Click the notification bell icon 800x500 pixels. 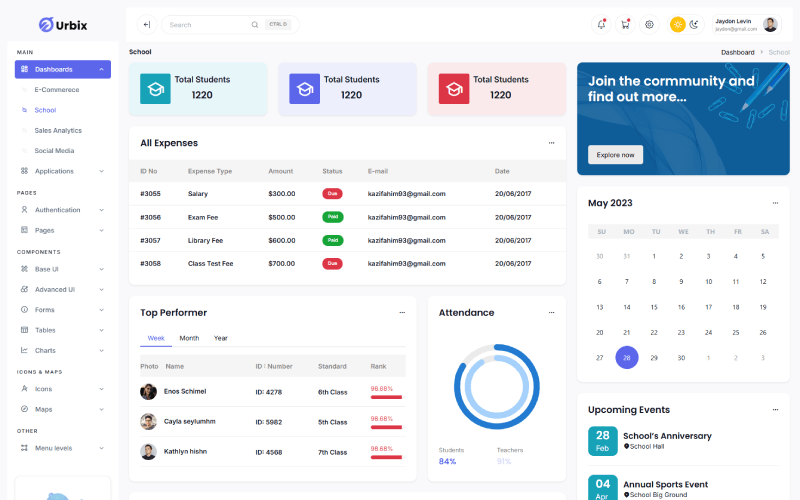pos(601,24)
